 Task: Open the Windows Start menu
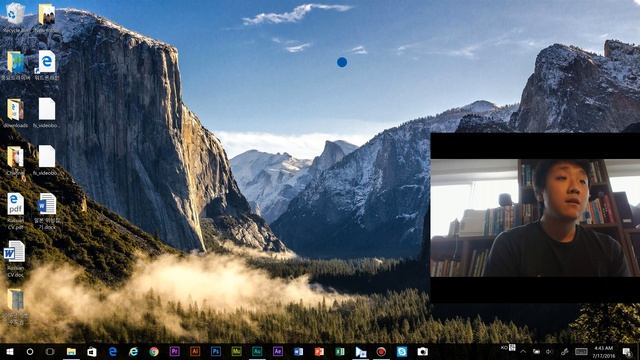(x=9, y=351)
